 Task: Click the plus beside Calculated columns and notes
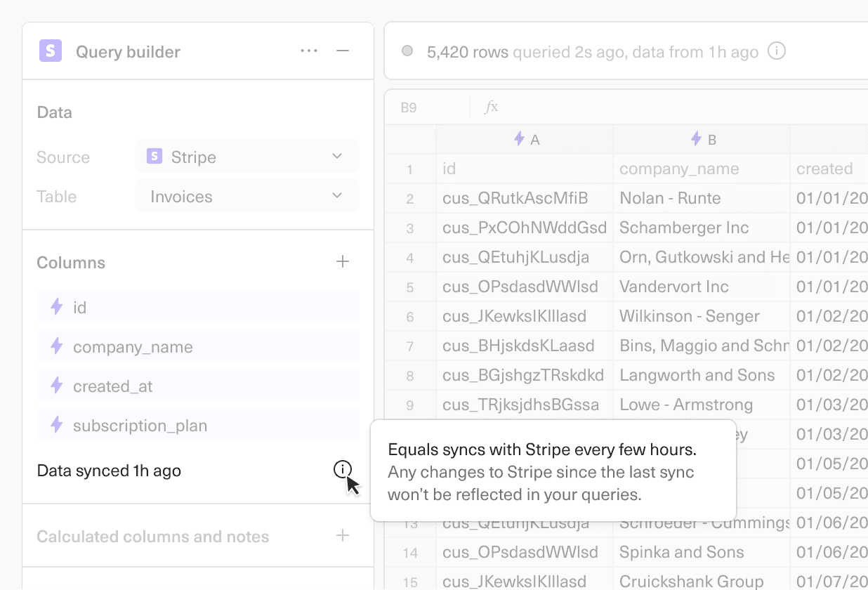coord(343,535)
